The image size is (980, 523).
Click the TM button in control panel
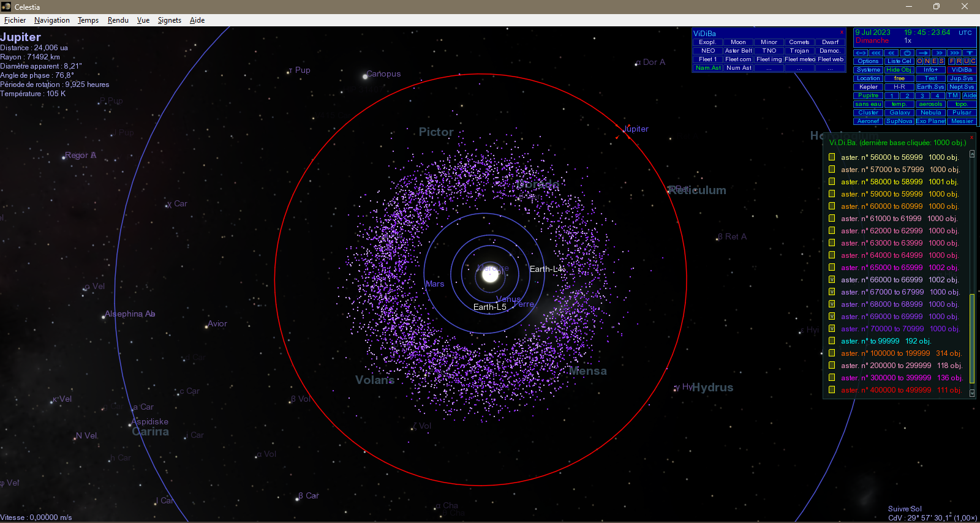tap(953, 96)
